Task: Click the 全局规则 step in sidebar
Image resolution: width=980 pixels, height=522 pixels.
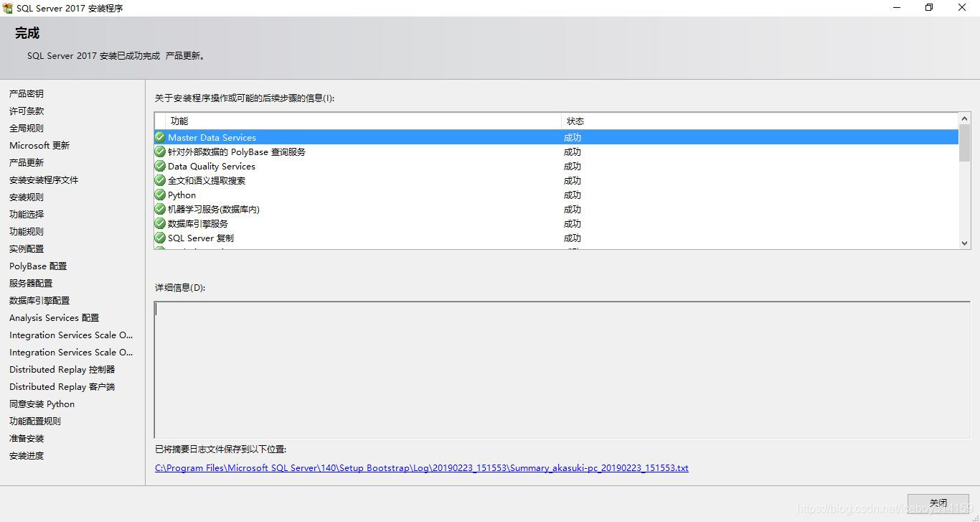Action: pos(27,129)
